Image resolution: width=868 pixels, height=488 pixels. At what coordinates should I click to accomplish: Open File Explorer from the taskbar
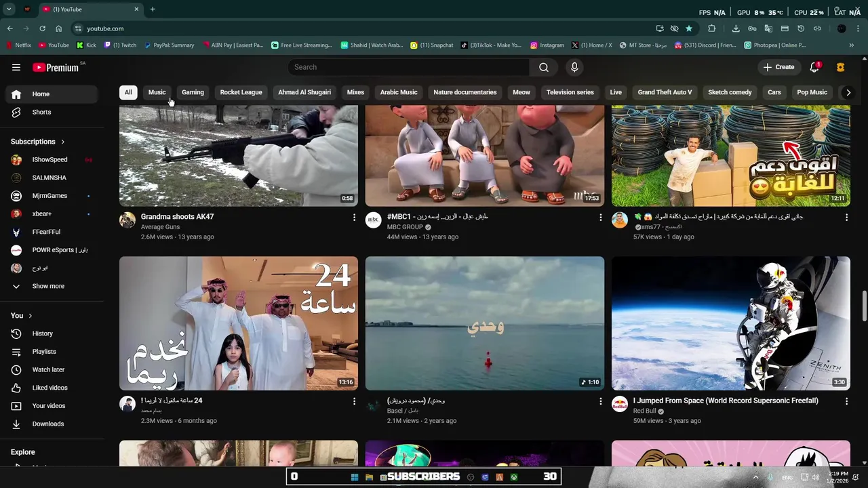pyautogui.click(x=369, y=477)
